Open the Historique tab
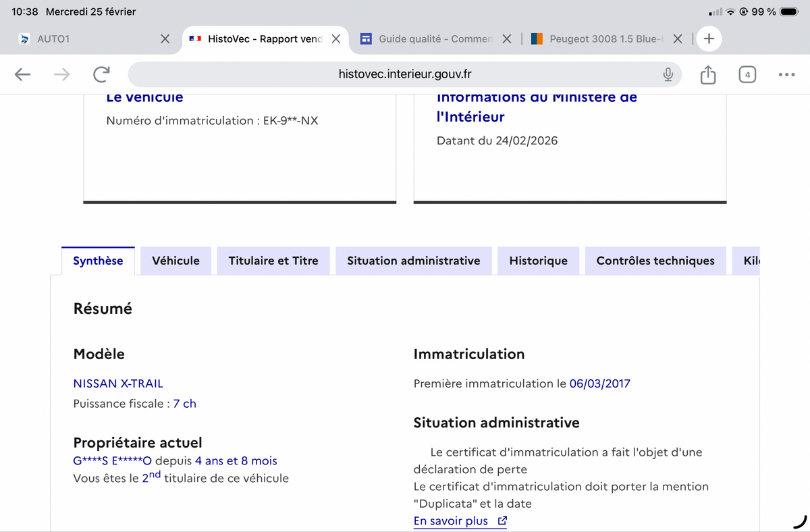The height and width of the screenshot is (532, 810). 538,261
